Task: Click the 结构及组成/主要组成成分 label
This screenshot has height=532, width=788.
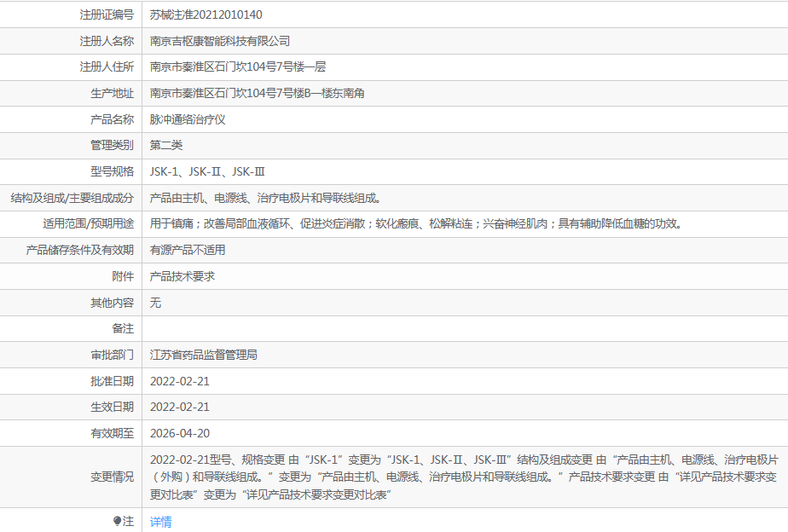Action: (x=72, y=199)
